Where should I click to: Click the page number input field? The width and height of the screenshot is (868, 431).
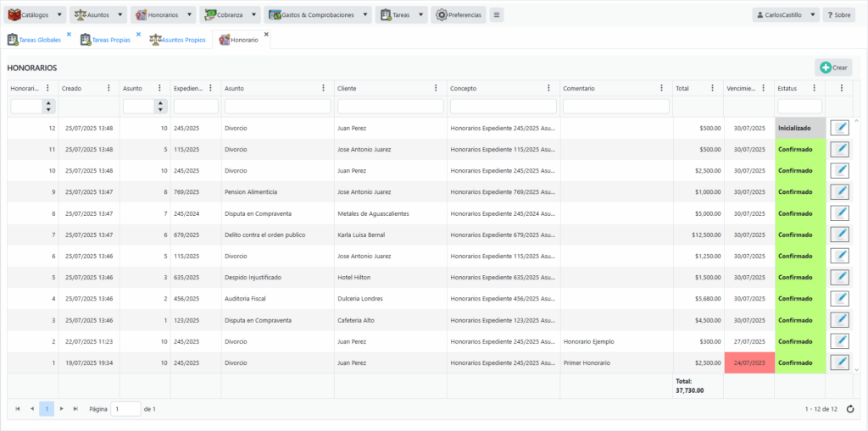(x=126, y=409)
